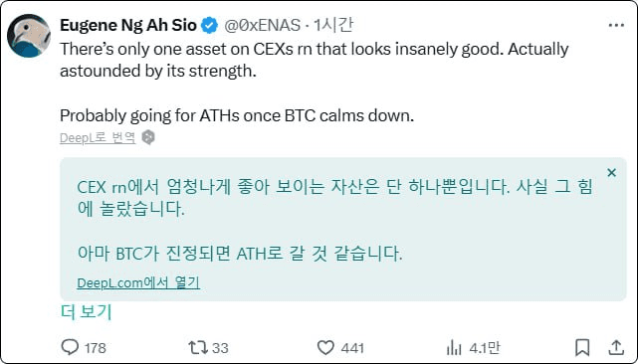Click the DeepL hexagon logo icon
The width and height of the screenshot is (638, 364).
pos(148,137)
